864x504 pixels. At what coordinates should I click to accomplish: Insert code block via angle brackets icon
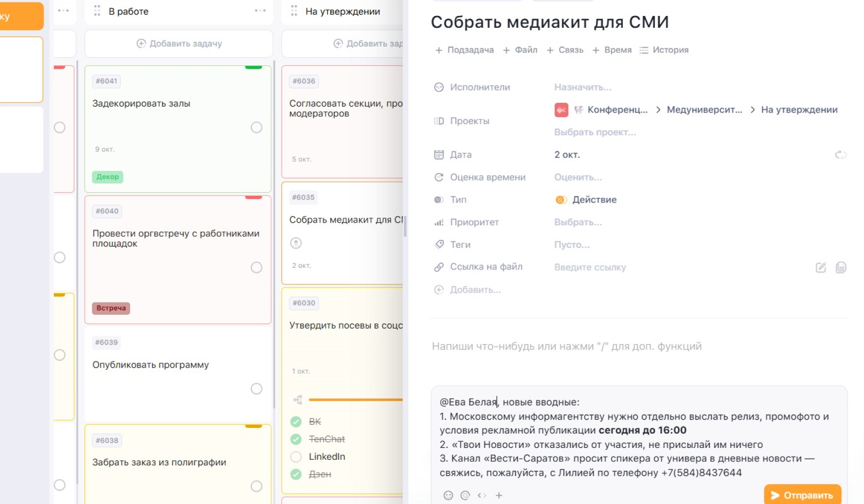point(482,495)
